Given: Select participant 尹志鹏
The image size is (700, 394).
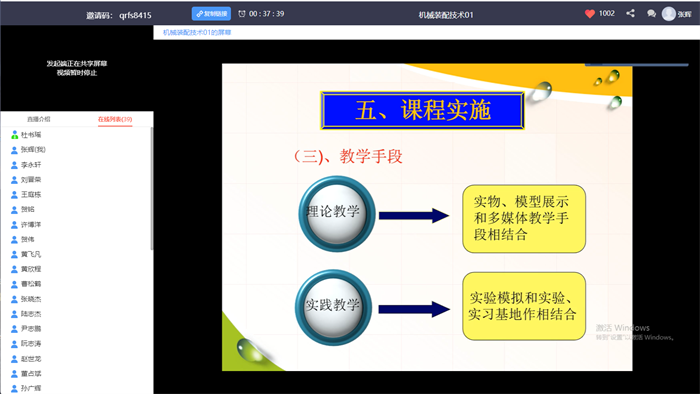Looking at the screenshot, I should (x=31, y=328).
